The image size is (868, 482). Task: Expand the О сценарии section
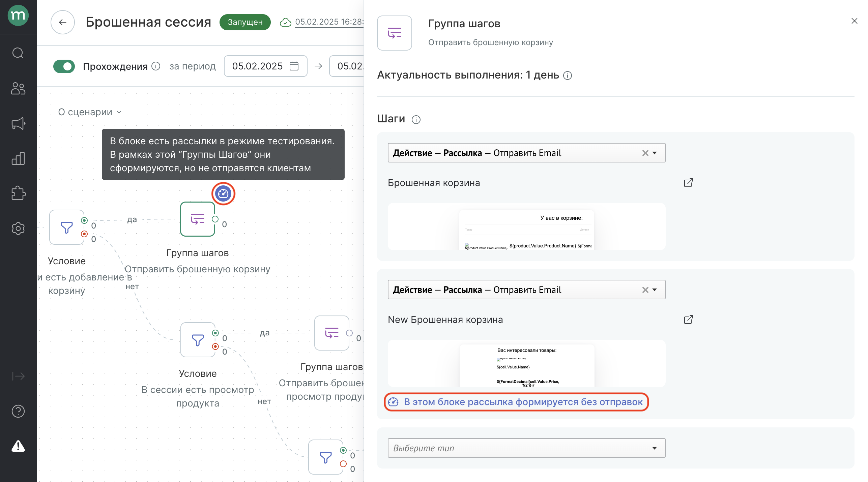point(90,112)
